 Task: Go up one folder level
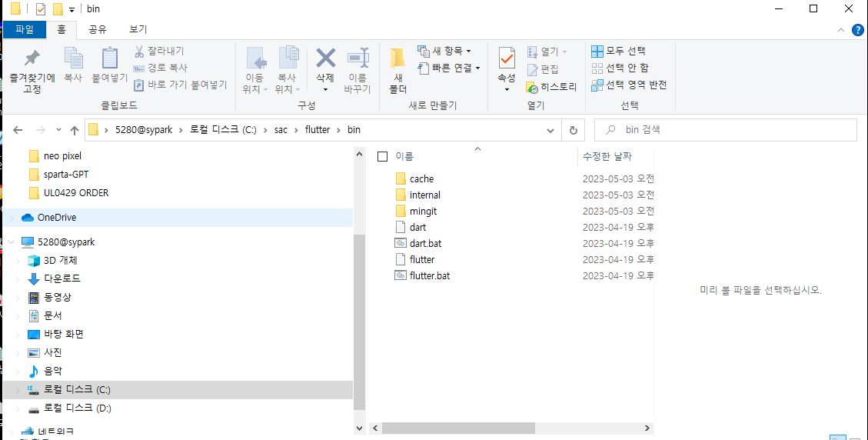pyautogui.click(x=75, y=130)
